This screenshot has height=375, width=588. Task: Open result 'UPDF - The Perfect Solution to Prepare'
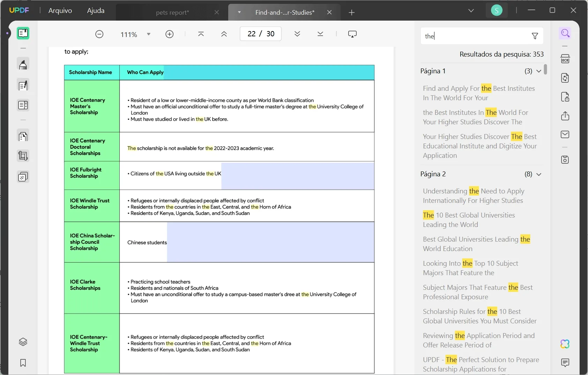click(481, 365)
